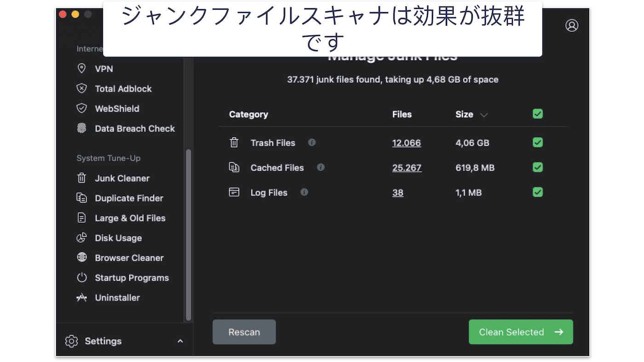The width and height of the screenshot is (644, 362).
Task: Open Browser Cleaner from the sidebar
Action: coord(129,258)
